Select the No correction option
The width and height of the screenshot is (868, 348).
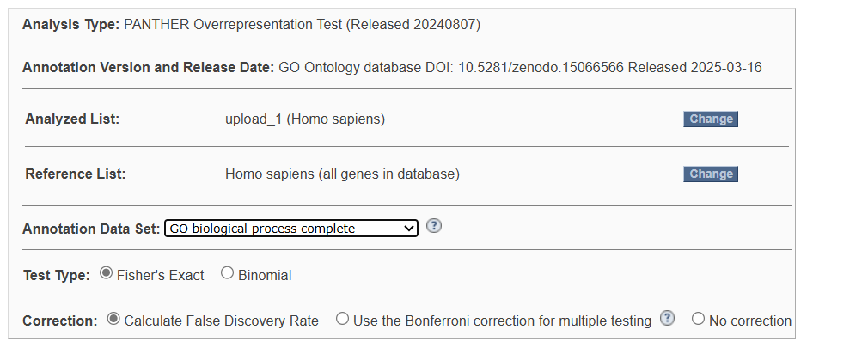click(x=698, y=319)
